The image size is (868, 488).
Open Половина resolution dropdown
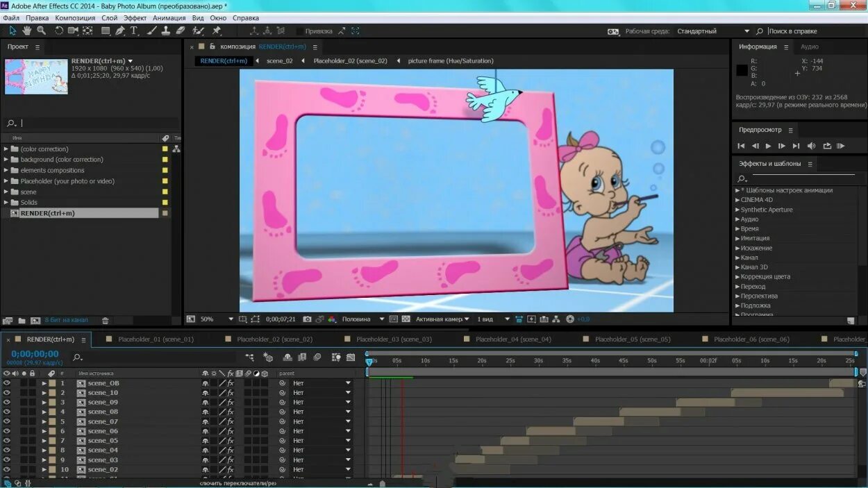click(363, 319)
